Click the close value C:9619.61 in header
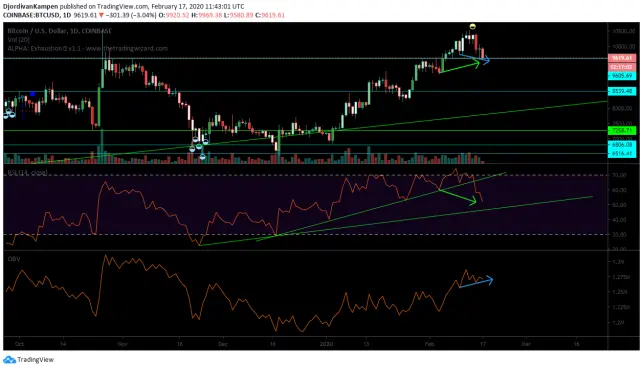The image size is (643, 369). 269,15
